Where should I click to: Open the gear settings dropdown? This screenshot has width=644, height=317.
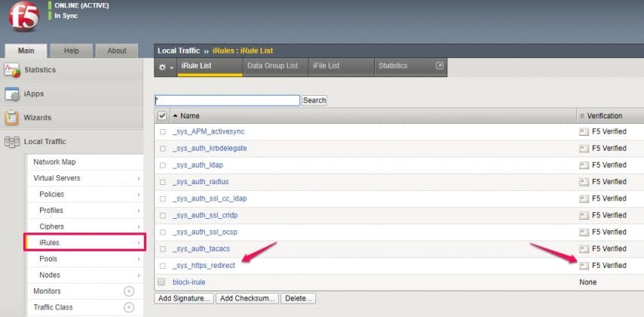[165, 67]
